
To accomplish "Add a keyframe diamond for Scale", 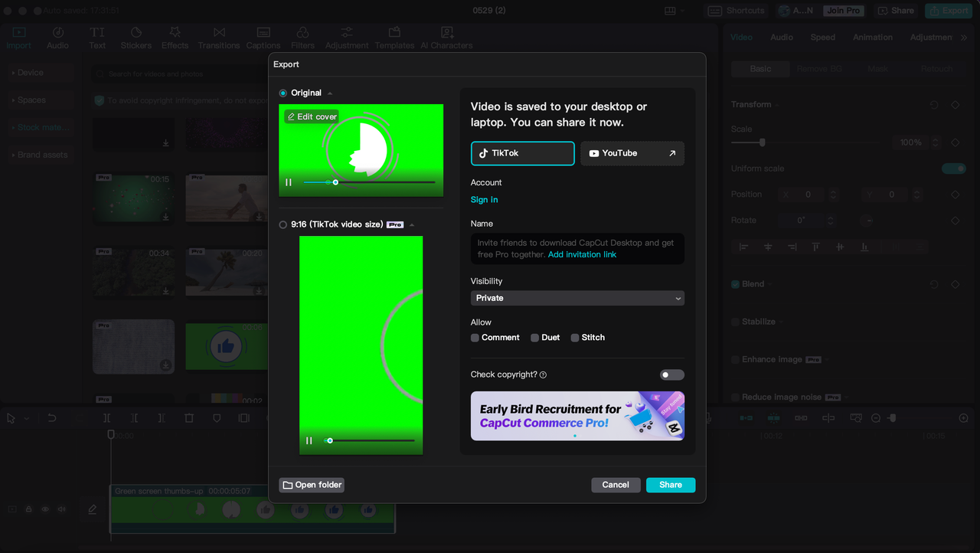I will point(955,142).
